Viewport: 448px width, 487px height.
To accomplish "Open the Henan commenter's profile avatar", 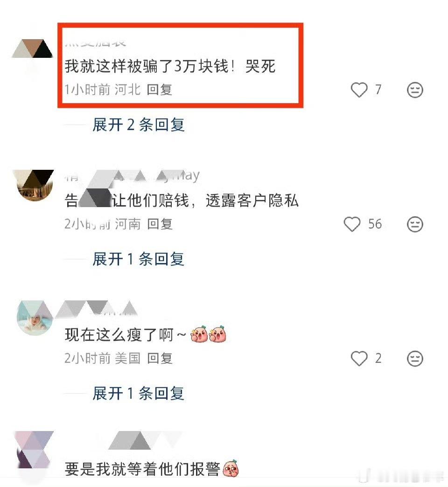I will tap(35, 185).
